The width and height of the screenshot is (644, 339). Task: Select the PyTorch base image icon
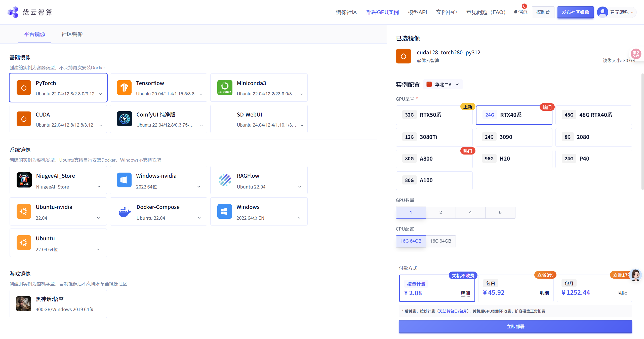pos(24,87)
